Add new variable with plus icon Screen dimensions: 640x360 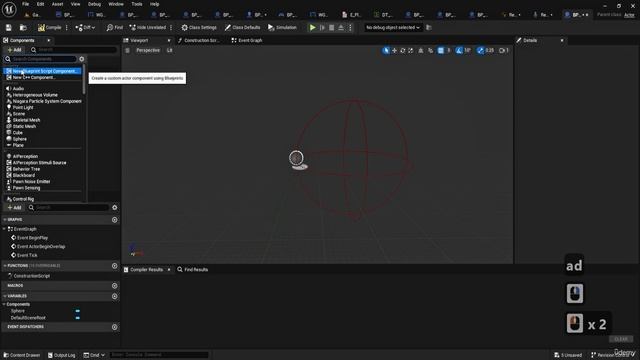click(x=115, y=296)
